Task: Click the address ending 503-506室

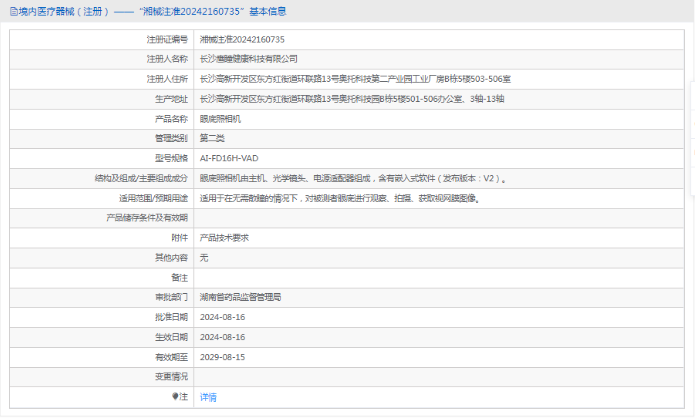Action: point(355,79)
